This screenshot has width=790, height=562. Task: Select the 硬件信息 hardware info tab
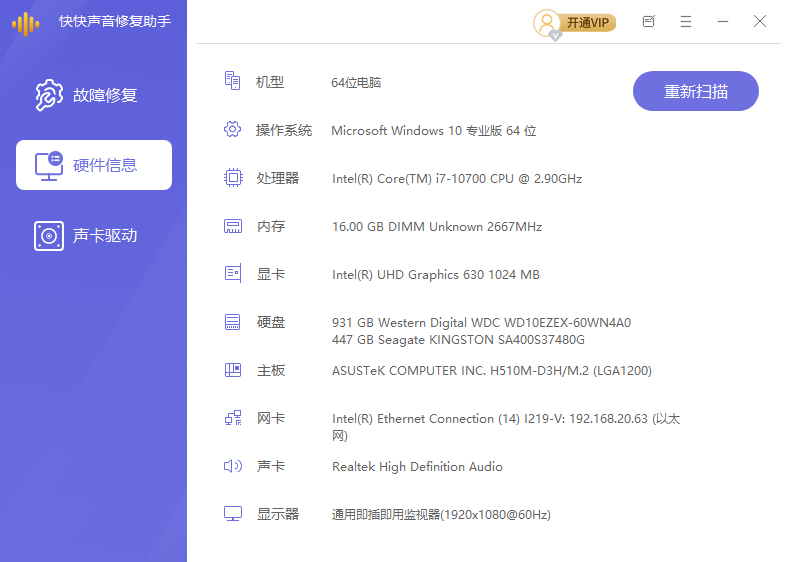point(94,165)
